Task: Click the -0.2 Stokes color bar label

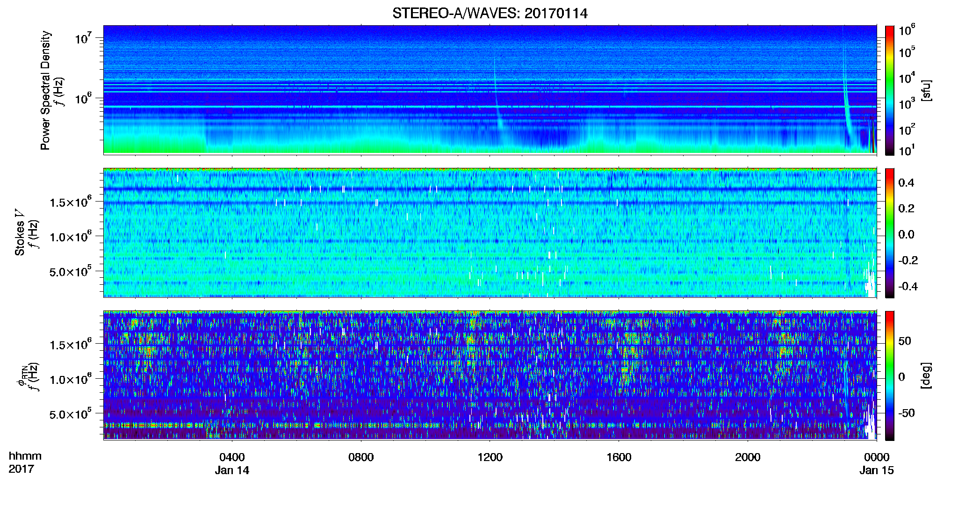Action: [908, 260]
